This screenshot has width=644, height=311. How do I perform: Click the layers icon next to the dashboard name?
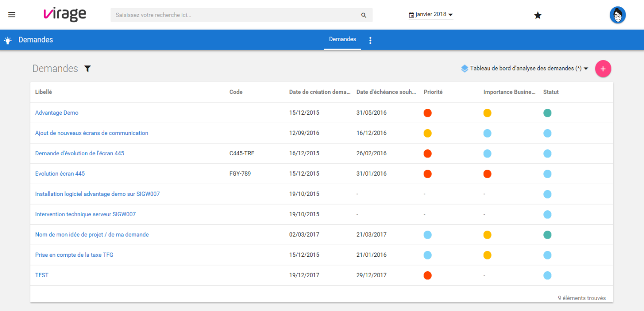click(x=465, y=68)
